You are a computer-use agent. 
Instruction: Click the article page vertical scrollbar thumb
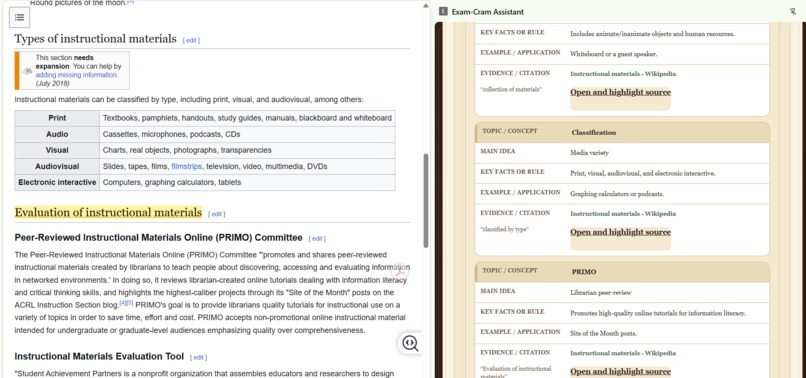426,201
